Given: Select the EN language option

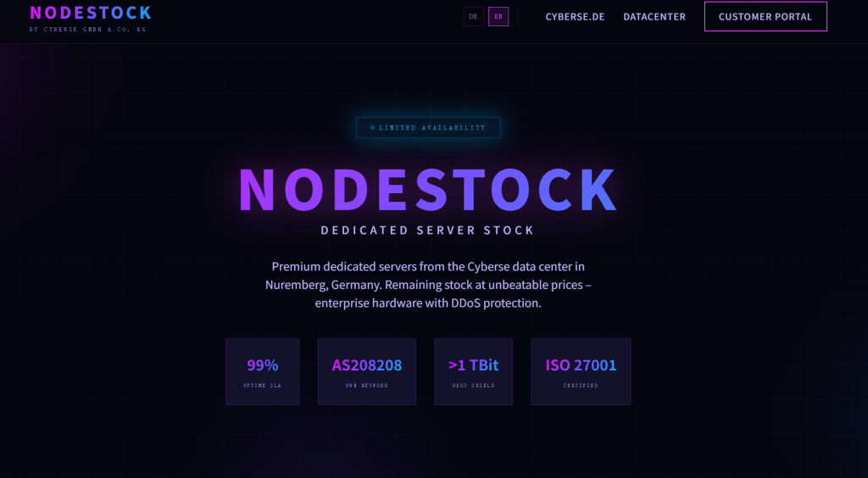Looking at the screenshot, I should pos(498,16).
